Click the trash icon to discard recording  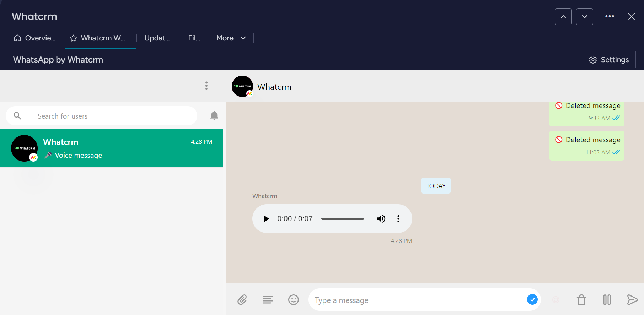coord(581,300)
